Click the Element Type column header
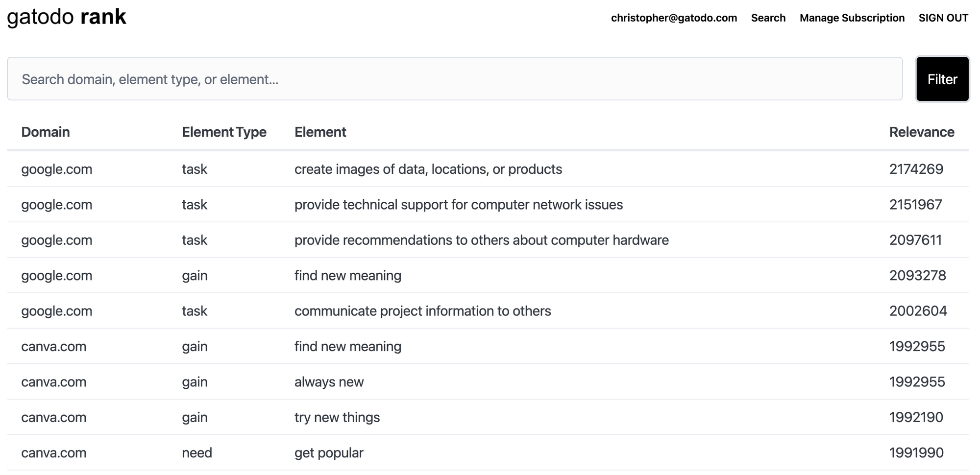The width and height of the screenshot is (980, 475). tap(224, 132)
